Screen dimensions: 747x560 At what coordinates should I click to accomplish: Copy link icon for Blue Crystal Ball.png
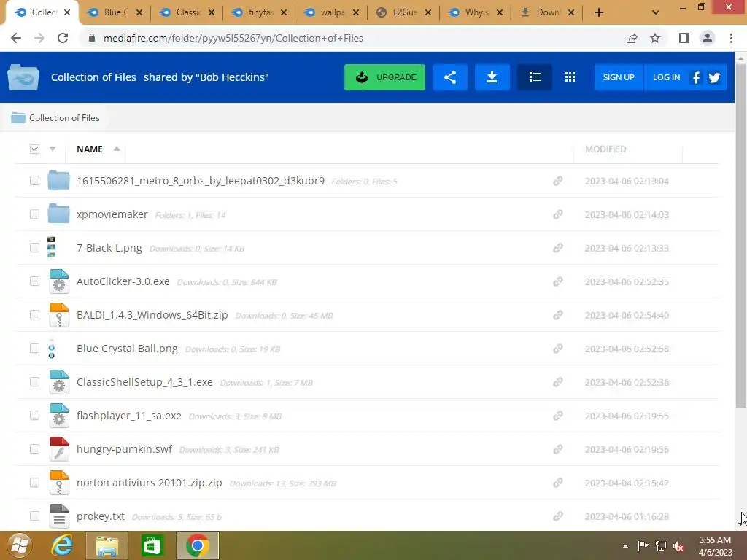pyautogui.click(x=558, y=349)
